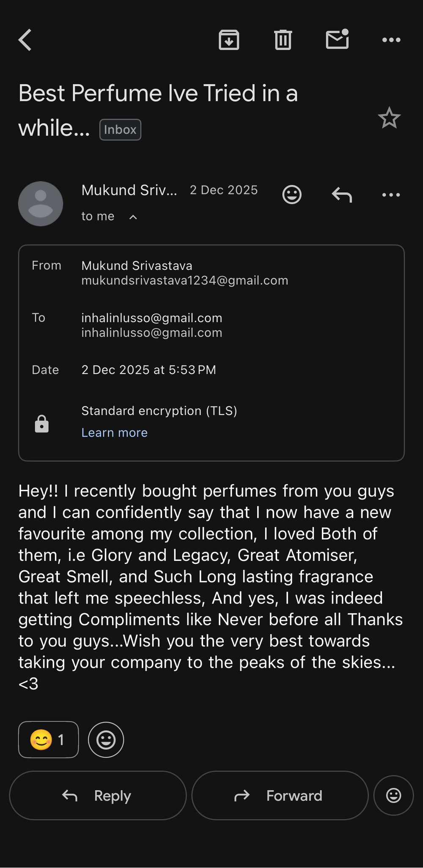Reply using header arrow icon
The image size is (423, 868).
342,195
